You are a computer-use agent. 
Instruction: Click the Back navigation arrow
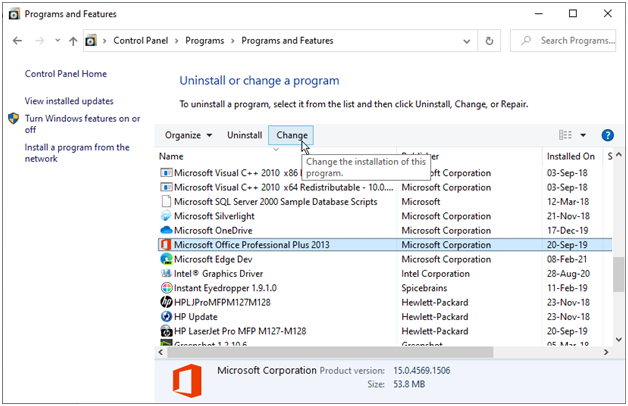click(17, 40)
